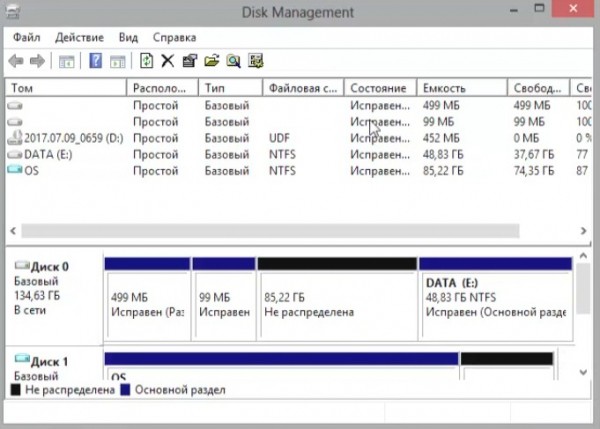Screen dimensions: 600x429
Task: Sort by the Емкость column header
Action: pos(462,88)
